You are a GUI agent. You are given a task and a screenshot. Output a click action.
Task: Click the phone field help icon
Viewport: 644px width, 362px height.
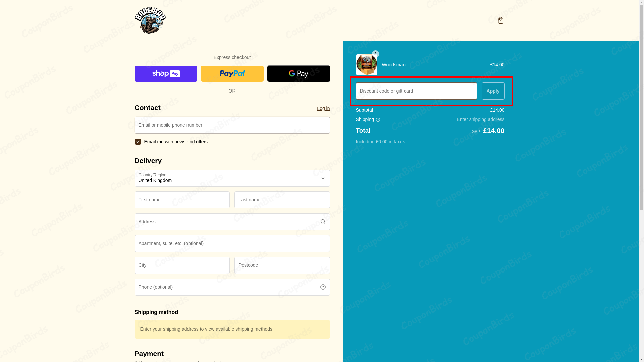pos(323,287)
